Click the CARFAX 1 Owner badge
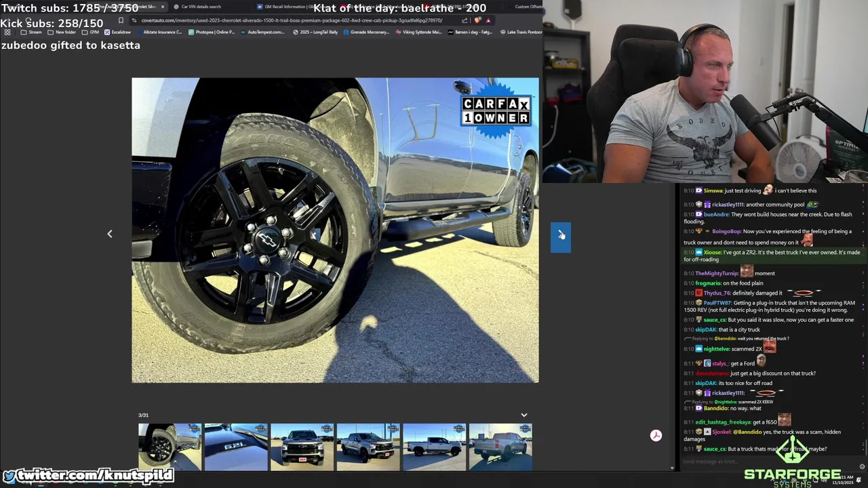868x488 pixels. coord(496,110)
